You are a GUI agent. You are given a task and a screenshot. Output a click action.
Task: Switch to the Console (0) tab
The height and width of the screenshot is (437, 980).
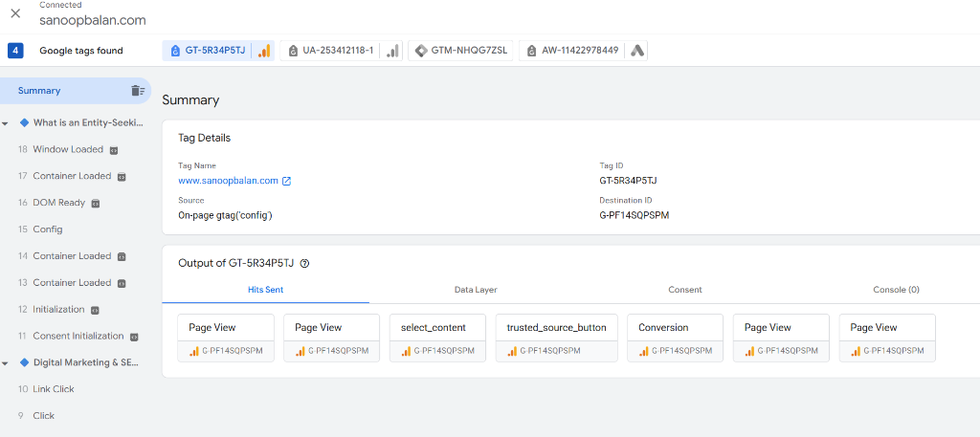tap(896, 290)
